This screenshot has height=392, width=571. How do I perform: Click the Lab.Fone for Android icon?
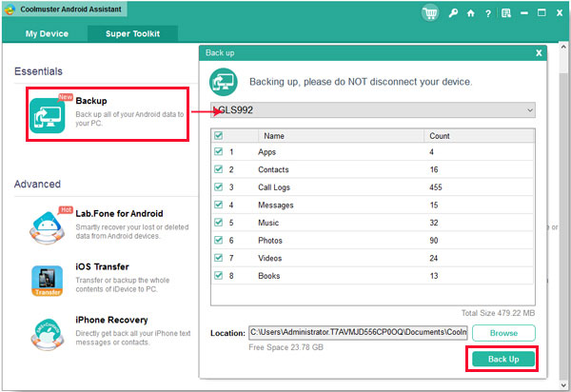[48, 227]
